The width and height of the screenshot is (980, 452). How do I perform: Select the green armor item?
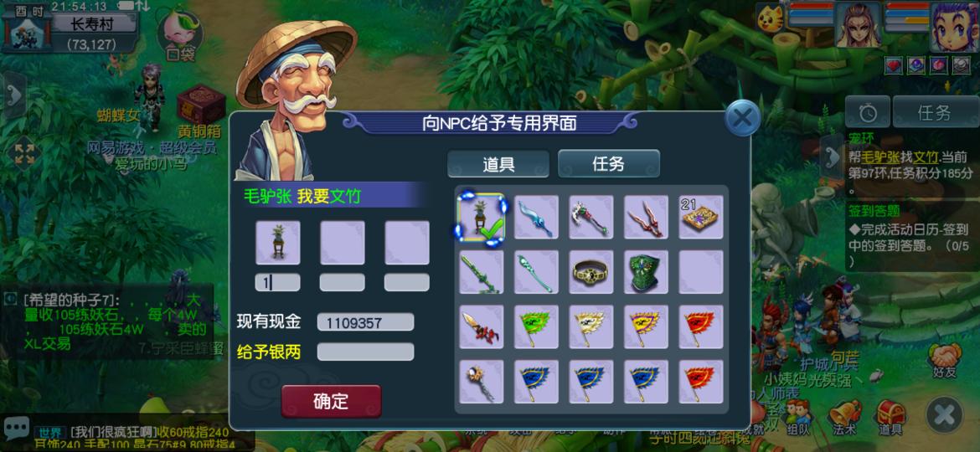pyautogui.click(x=646, y=271)
